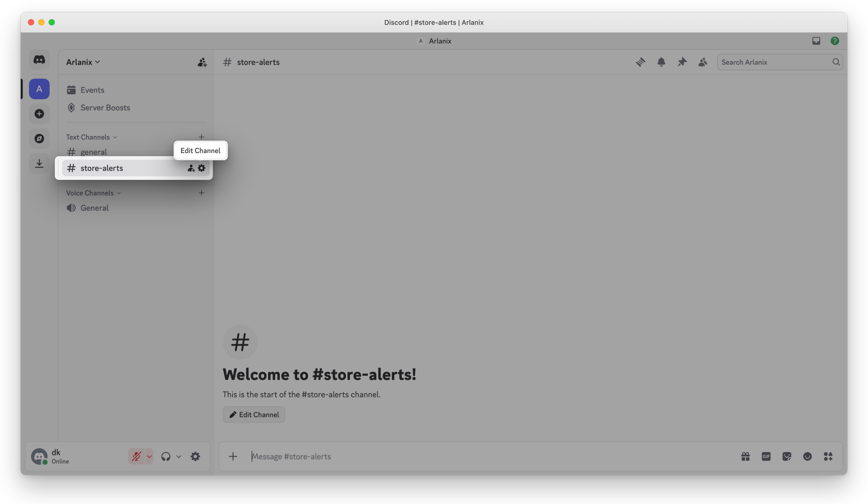Click the store-alerts Edit Channel gear icon
This screenshot has height=504, width=868.
[x=201, y=168]
